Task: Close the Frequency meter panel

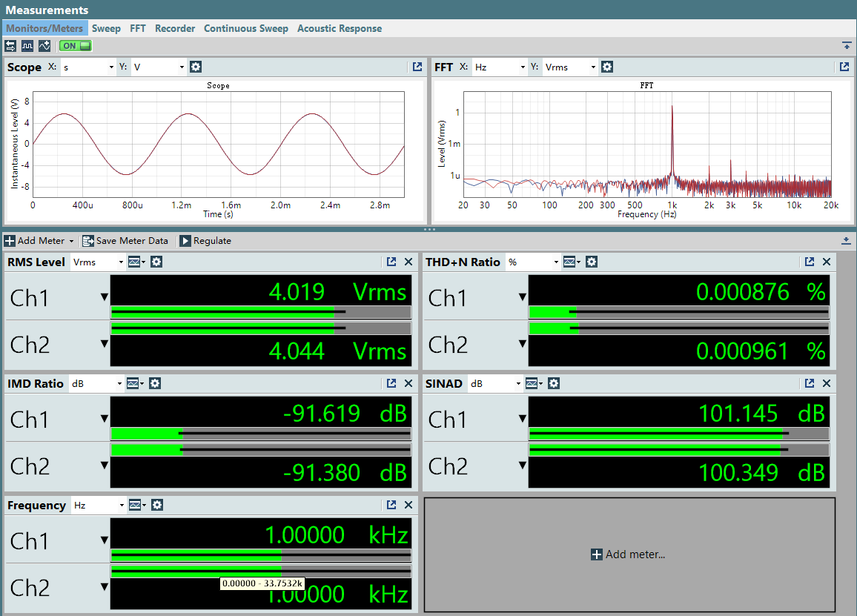Action: coord(408,505)
